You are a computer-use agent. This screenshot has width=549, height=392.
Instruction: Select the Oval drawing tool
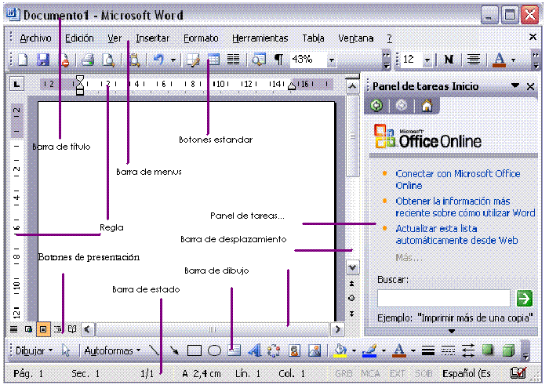214,350
